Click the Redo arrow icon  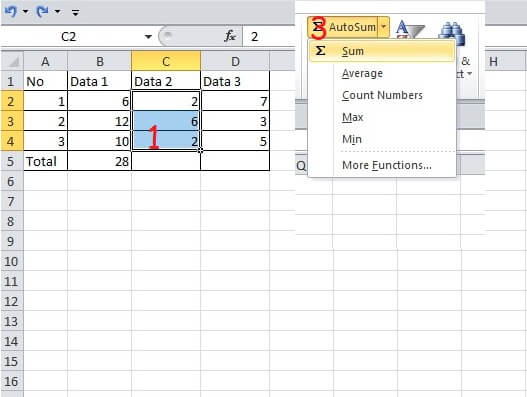click(x=42, y=12)
